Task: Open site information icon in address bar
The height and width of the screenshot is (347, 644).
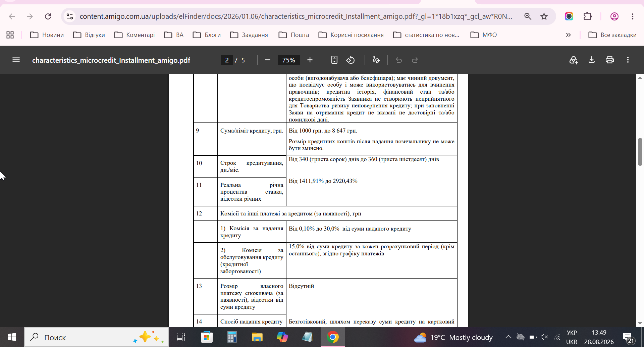Action: click(x=70, y=16)
